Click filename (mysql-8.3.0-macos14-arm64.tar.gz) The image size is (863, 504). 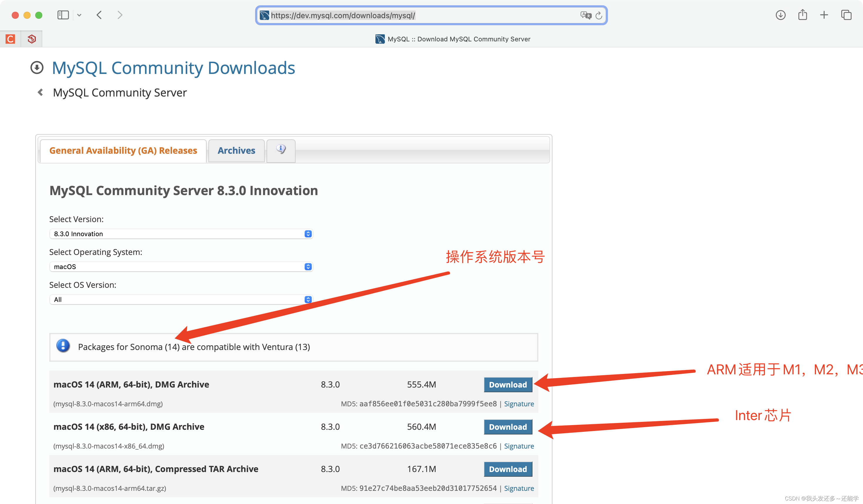109,488
